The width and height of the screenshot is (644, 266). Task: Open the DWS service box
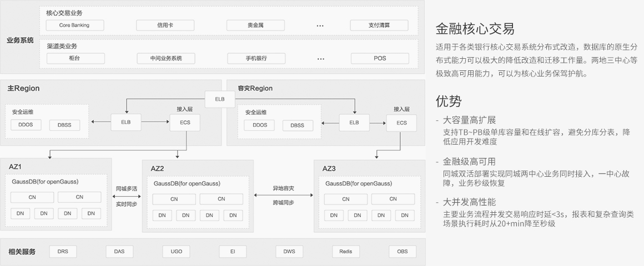click(x=289, y=251)
